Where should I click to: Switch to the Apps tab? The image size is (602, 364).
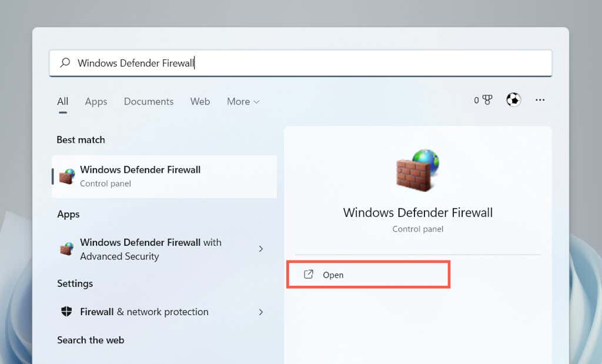[96, 101]
